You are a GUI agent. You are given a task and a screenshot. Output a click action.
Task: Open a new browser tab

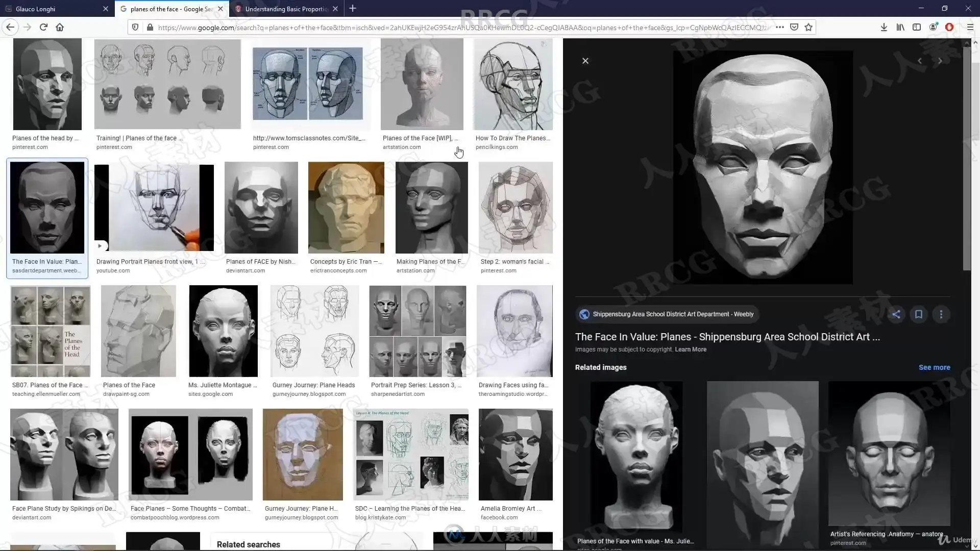[x=353, y=9]
